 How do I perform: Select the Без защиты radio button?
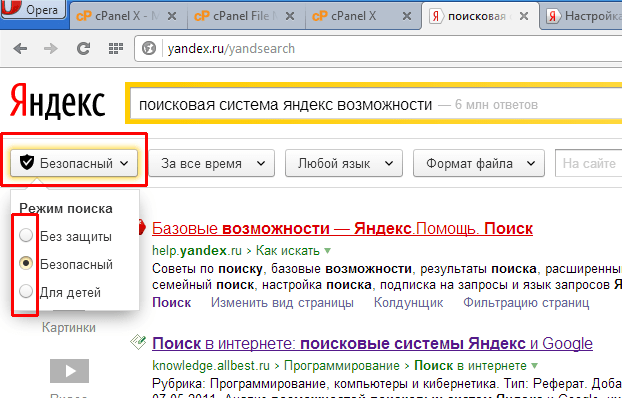tap(26, 235)
